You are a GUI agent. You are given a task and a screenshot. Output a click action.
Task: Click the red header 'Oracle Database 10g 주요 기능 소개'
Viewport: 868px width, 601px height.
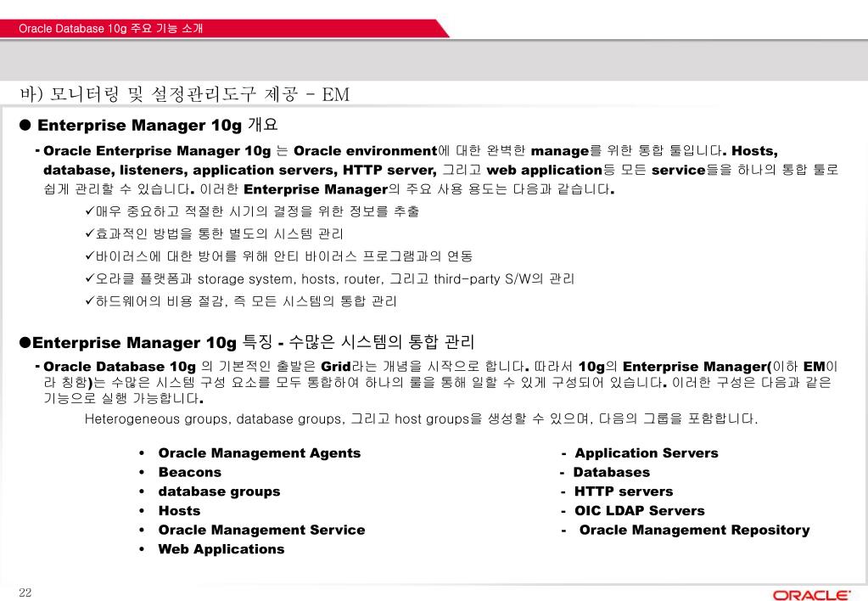(x=110, y=28)
